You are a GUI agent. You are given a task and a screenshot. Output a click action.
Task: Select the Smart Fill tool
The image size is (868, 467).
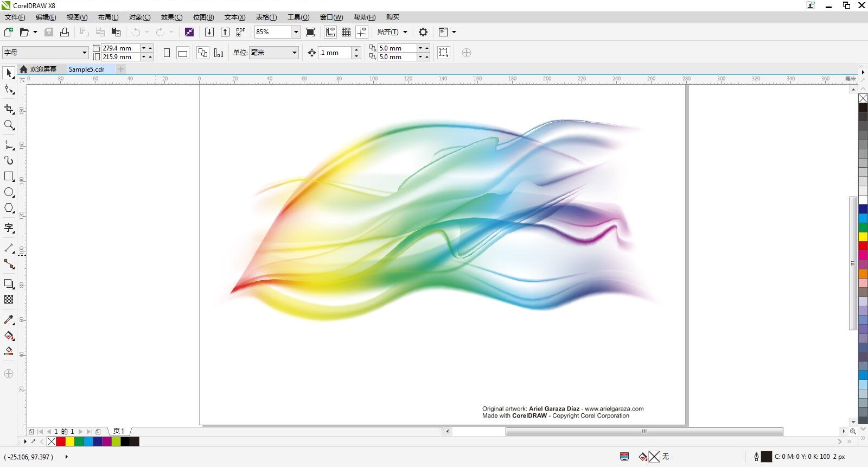click(x=9, y=351)
